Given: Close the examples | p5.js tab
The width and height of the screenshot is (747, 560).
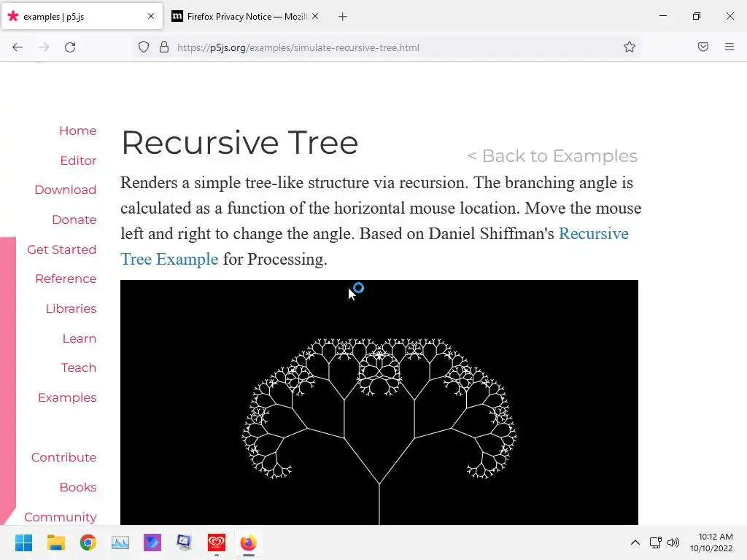Looking at the screenshot, I should (x=151, y=16).
